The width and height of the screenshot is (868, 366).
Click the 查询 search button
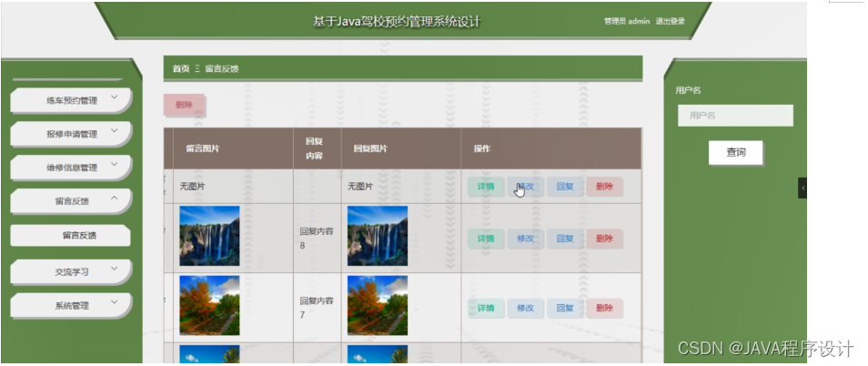coord(736,153)
